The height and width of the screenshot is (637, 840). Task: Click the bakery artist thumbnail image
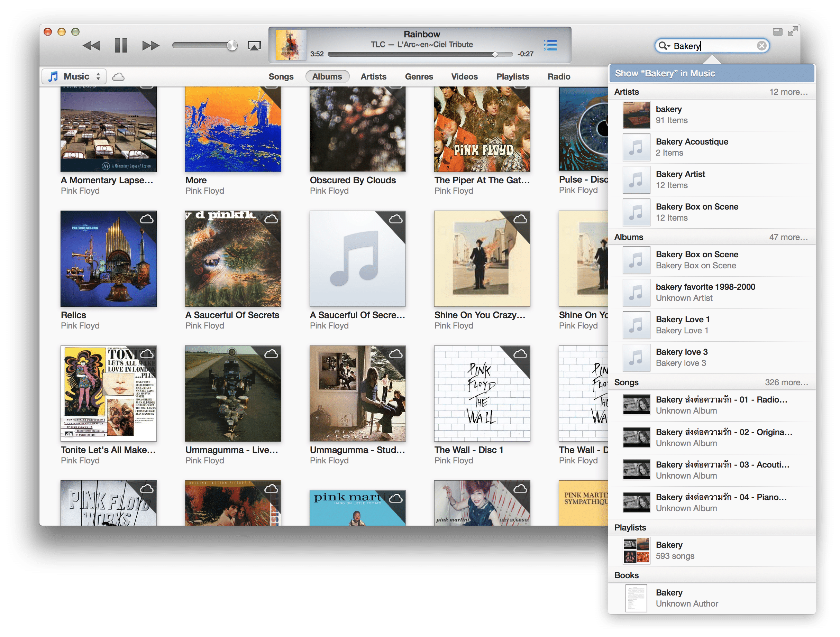[x=637, y=115]
